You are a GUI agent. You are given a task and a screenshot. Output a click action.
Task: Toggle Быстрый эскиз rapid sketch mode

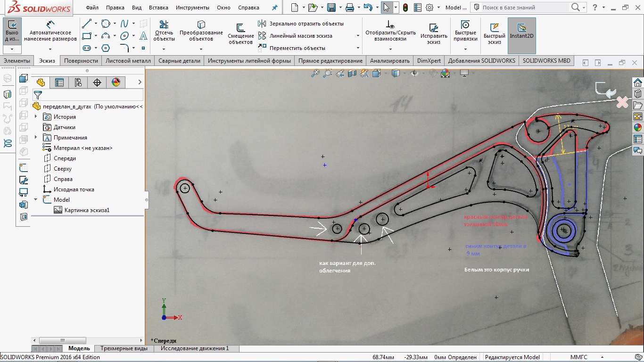(494, 28)
